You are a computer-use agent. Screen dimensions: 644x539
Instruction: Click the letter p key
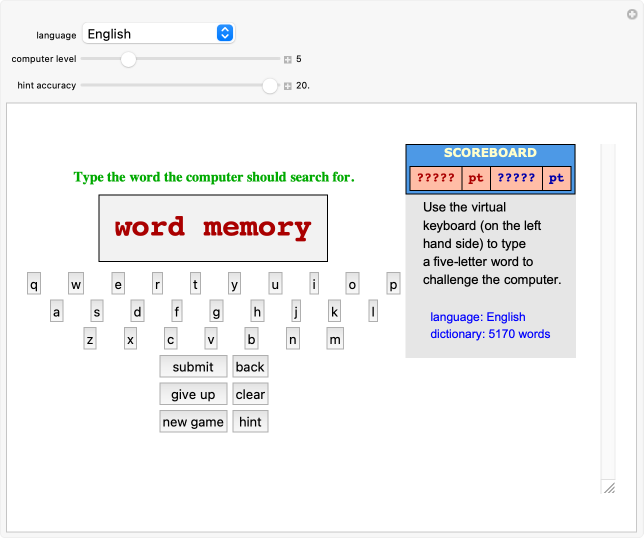(393, 285)
